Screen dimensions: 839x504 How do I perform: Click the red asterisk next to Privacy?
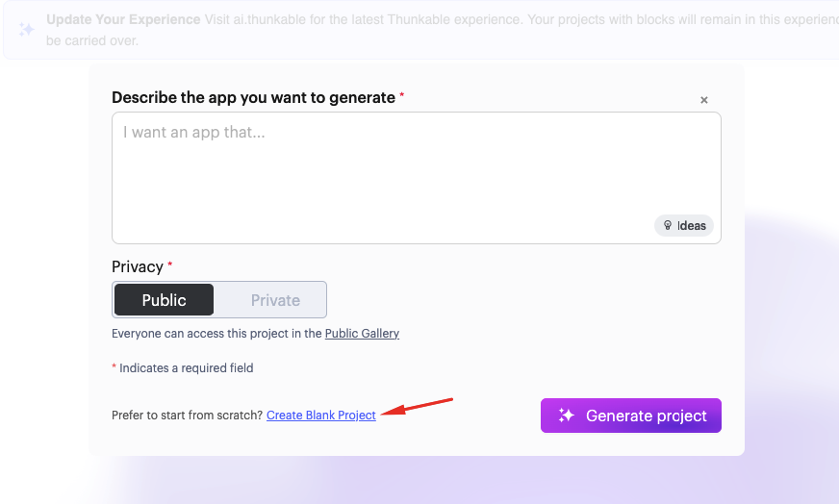pyautogui.click(x=170, y=265)
